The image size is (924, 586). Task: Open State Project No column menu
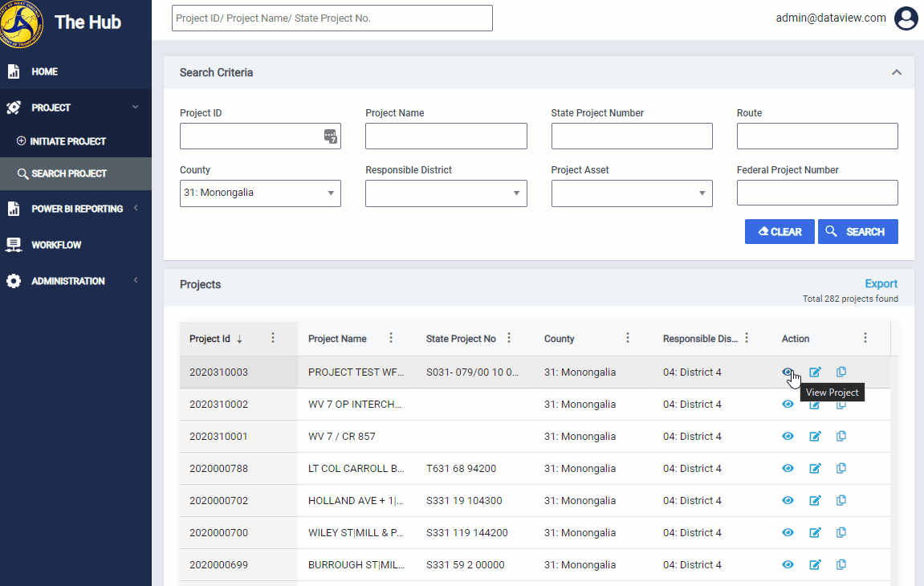point(509,338)
